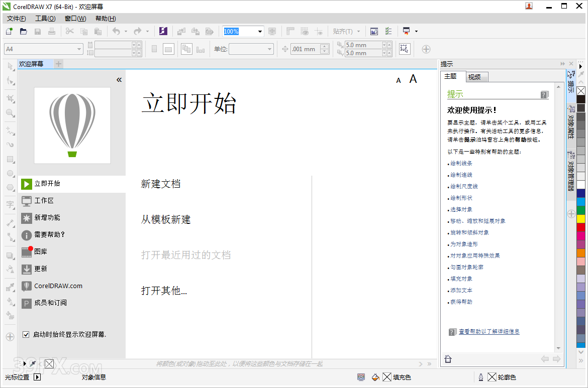This screenshot has width=588, height=388.
Task: Pick the red swatch in color palette
Action: coord(581,227)
